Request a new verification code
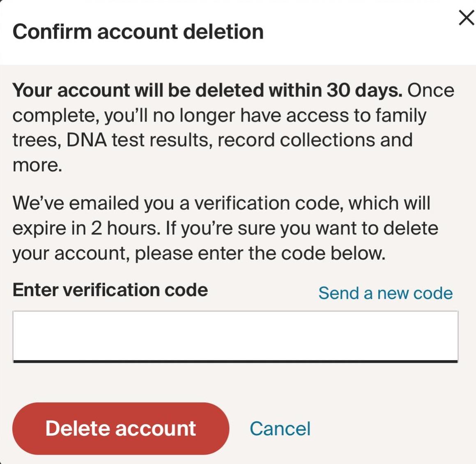This screenshot has width=476, height=464. [385, 293]
